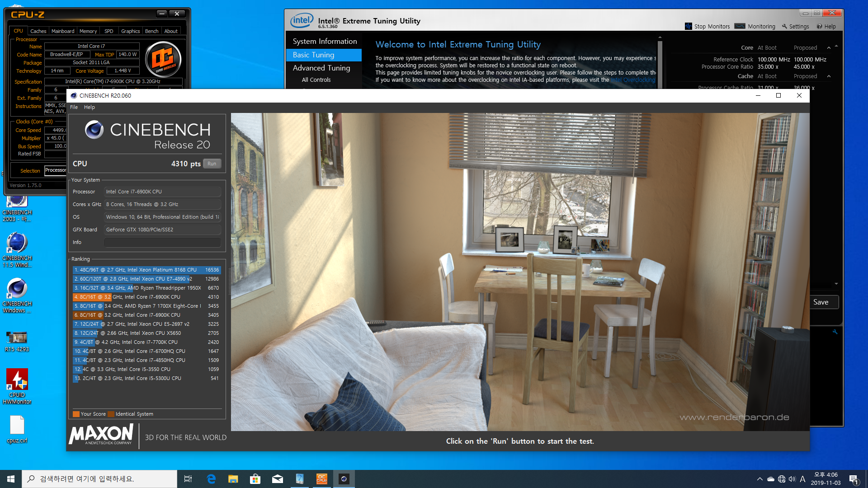The image size is (868, 488).
Task: Select ranking row Xeon Platinum 8168 CPU
Action: click(x=146, y=270)
